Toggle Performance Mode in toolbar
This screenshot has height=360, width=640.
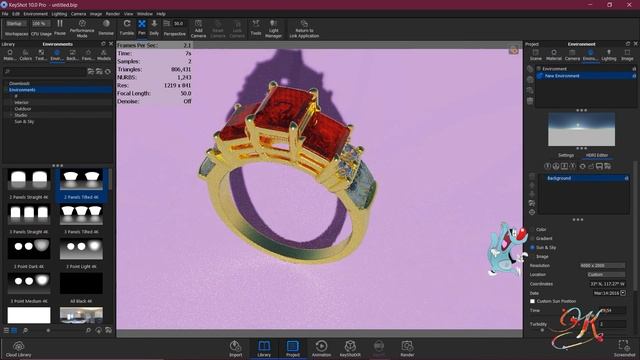(82, 28)
